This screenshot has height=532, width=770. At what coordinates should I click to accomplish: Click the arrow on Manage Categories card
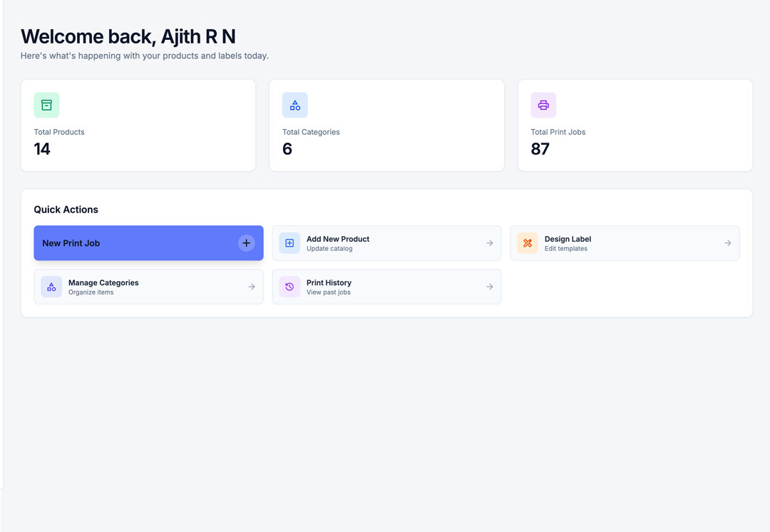[x=251, y=286]
